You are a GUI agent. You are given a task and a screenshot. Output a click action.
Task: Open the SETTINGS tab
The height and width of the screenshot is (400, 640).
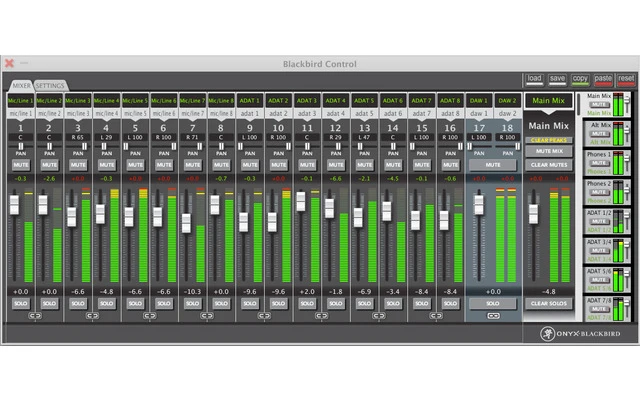(50, 85)
